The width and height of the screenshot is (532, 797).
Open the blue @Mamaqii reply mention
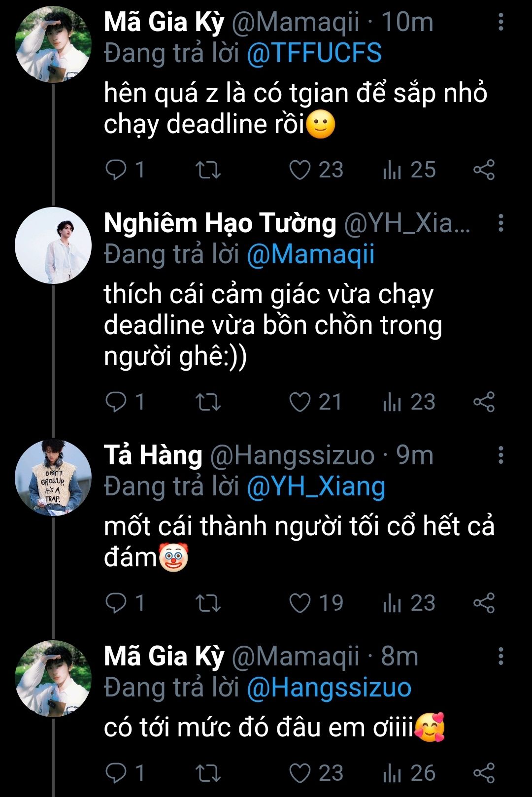point(310,254)
